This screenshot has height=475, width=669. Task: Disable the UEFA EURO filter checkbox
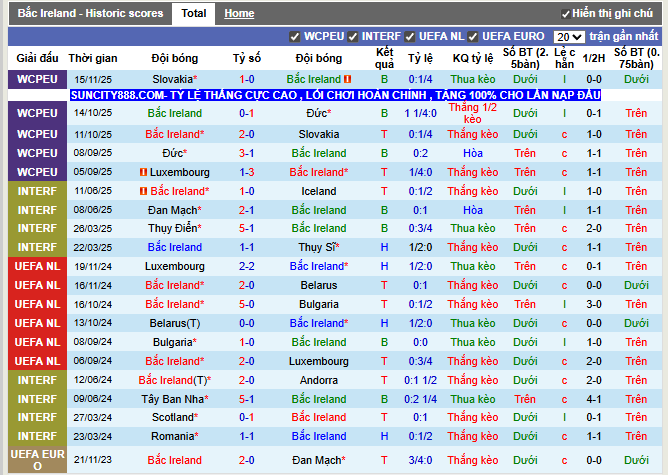[474, 36]
